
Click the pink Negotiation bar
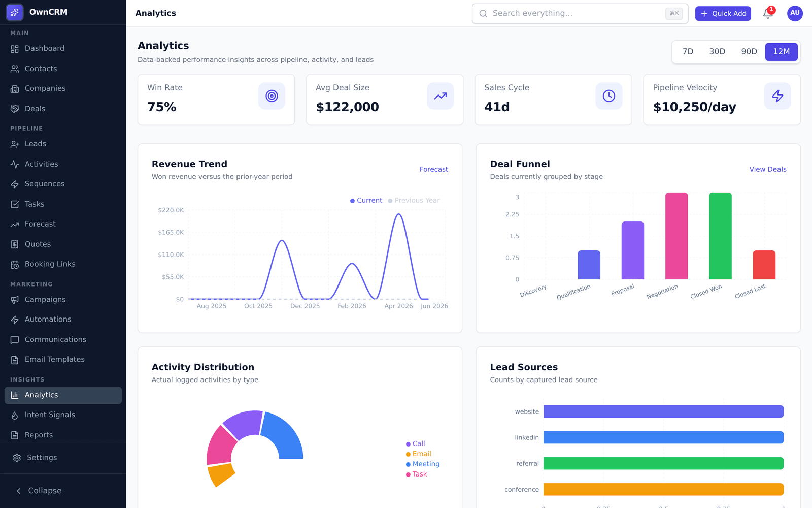(x=676, y=236)
